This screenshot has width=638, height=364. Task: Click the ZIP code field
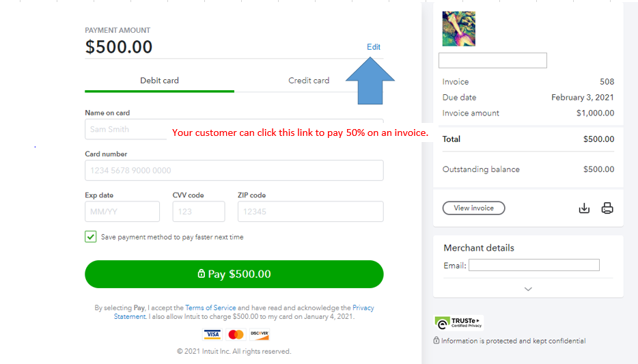(x=310, y=212)
